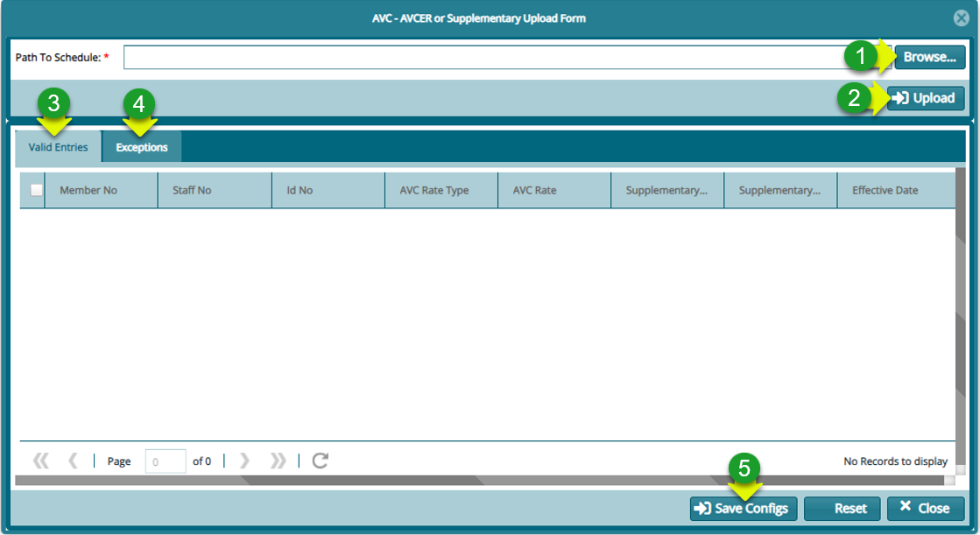Switch to the Valid Entries tab
Image resolution: width=980 pixels, height=535 pixels.
tap(57, 146)
